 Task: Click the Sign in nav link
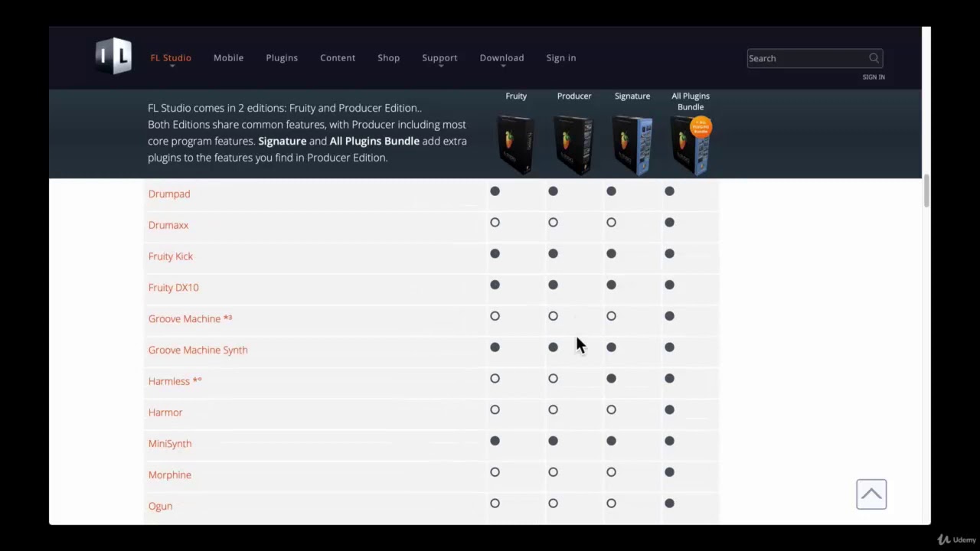(x=561, y=57)
